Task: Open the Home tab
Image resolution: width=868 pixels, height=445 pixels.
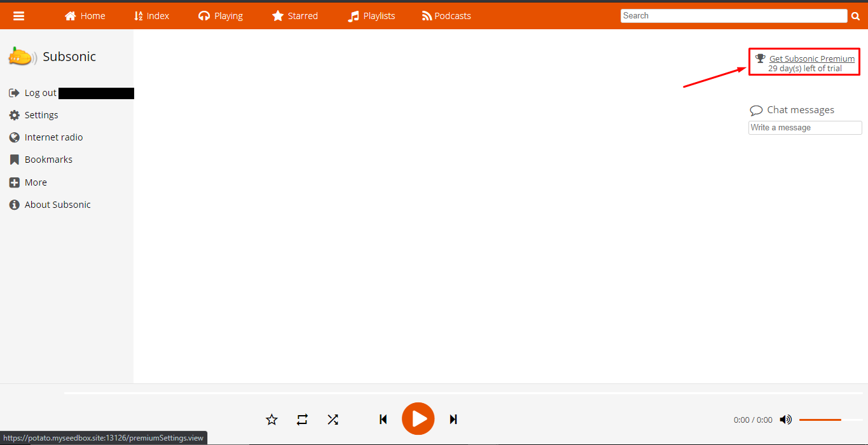Action: 85,16
